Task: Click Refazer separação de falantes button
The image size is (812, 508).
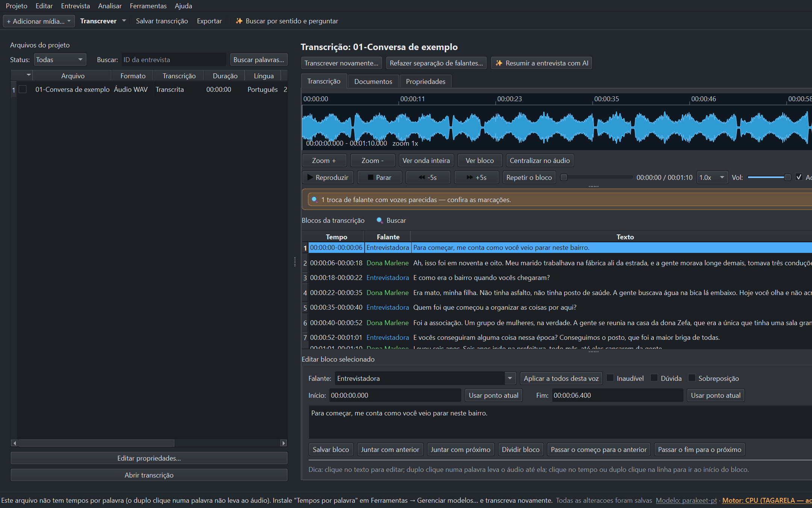Action: tap(436, 63)
